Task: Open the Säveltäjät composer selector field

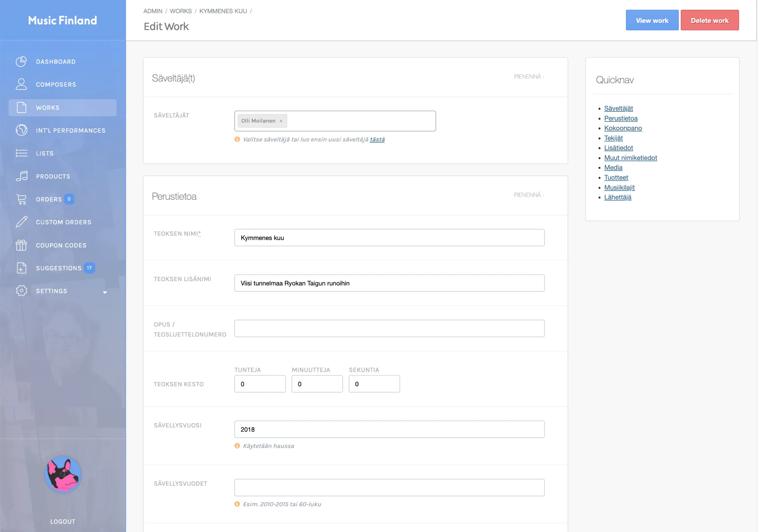Action: (x=335, y=121)
